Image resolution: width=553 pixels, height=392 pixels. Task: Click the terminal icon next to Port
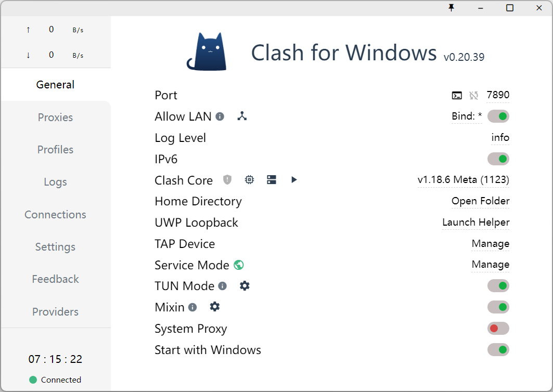457,95
